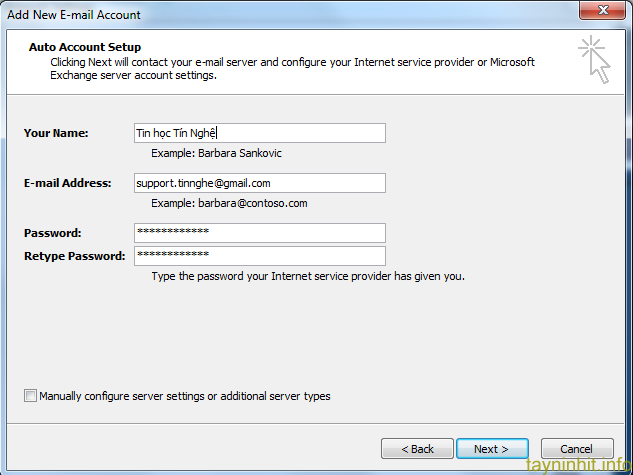Focus the E-mail Address input box
Viewport: 633px width, 475px height.
coord(259,183)
